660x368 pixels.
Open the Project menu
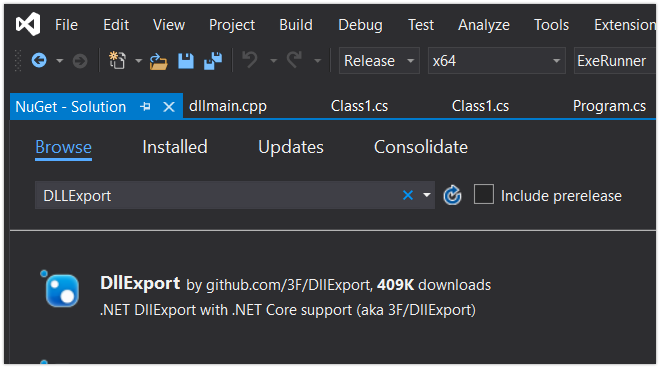click(x=232, y=25)
